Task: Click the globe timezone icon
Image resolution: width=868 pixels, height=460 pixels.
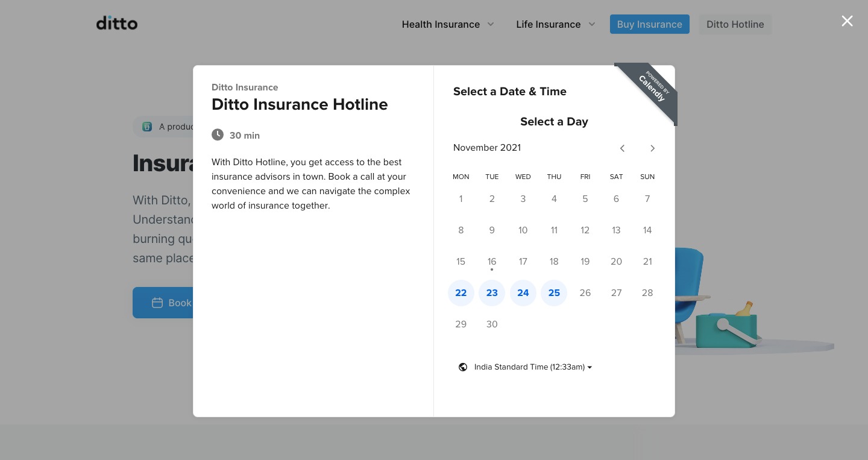Action: tap(463, 367)
